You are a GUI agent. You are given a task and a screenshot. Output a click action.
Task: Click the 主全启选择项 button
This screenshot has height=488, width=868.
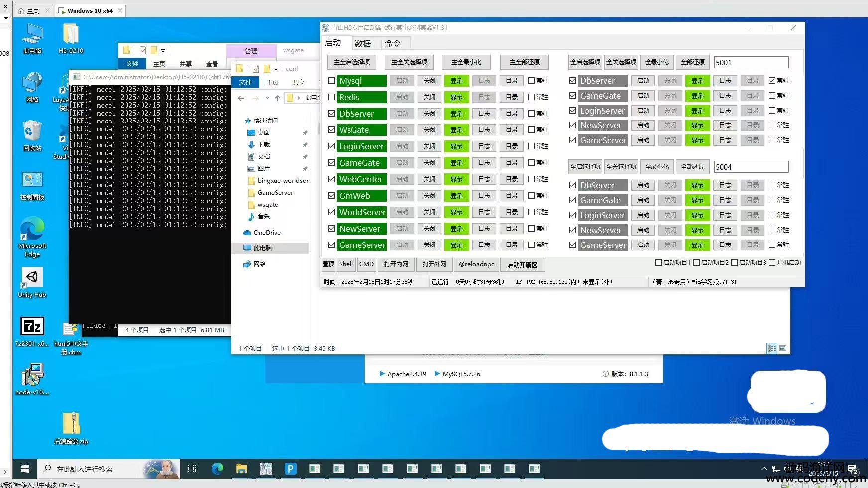click(x=352, y=62)
